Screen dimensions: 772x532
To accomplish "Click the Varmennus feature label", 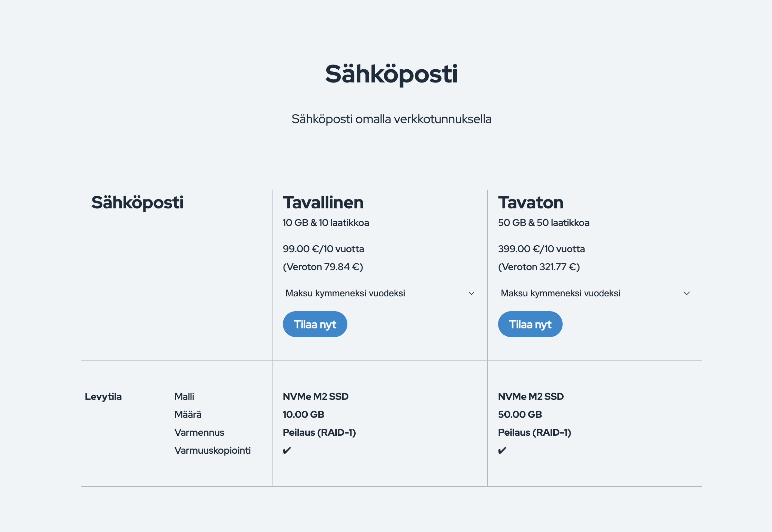I will pyautogui.click(x=199, y=433).
